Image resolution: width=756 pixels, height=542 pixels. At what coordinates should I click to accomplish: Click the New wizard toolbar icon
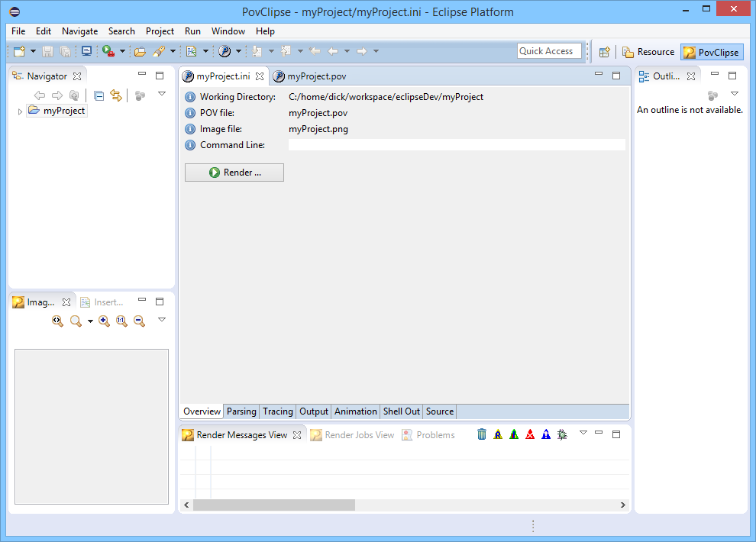[x=19, y=51]
